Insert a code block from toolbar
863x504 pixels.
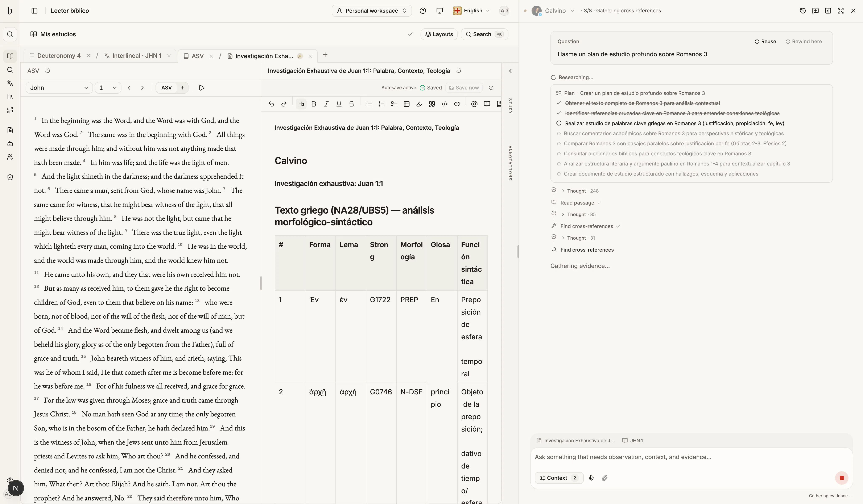point(445,104)
